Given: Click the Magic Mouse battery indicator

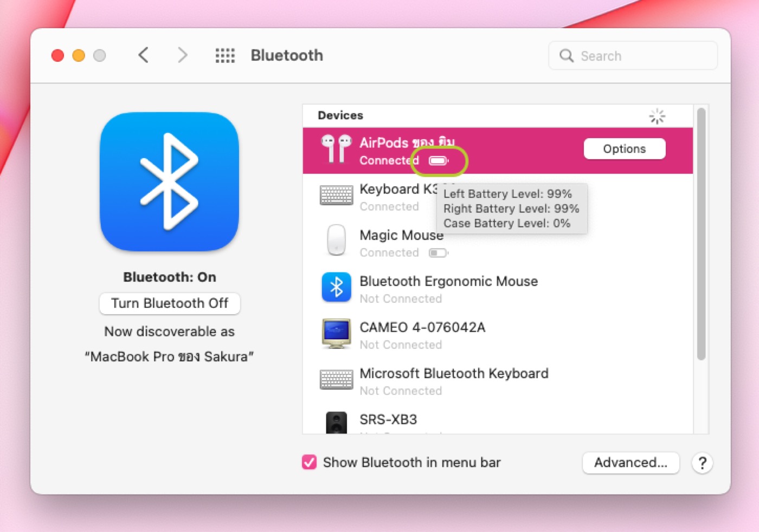Looking at the screenshot, I should tap(438, 253).
